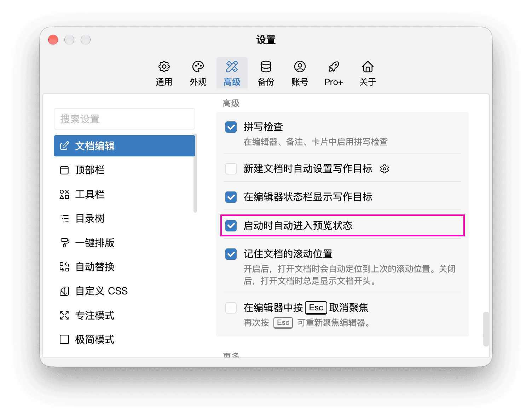Image resolution: width=532 pixels, height=419 pixels.
Task: Uncheck 在编辑器状态栏显示写作目标
Action: (x=231, y=197)
